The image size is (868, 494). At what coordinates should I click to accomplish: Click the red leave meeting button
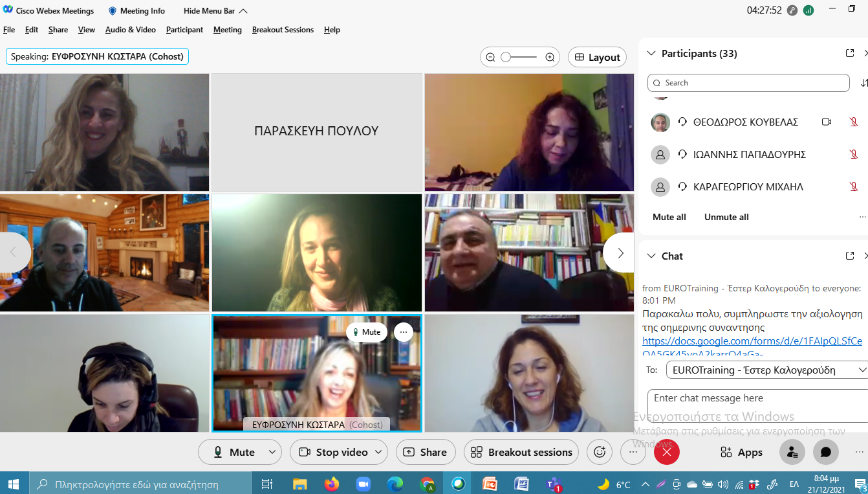pyautogui.click(x=666, y=452)
